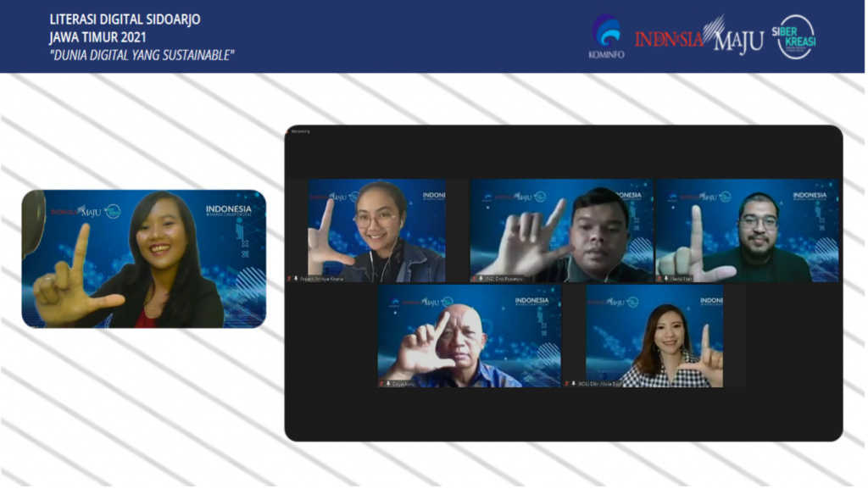Screen dimensions: 868x489
Task: Select the top-right participant video in green sweater
Action: (747, 230)
